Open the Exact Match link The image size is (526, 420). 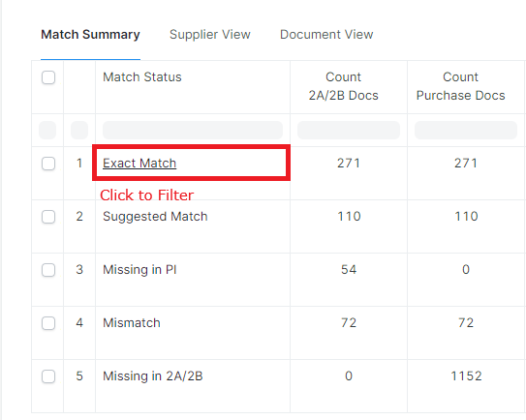coord(139,164)
